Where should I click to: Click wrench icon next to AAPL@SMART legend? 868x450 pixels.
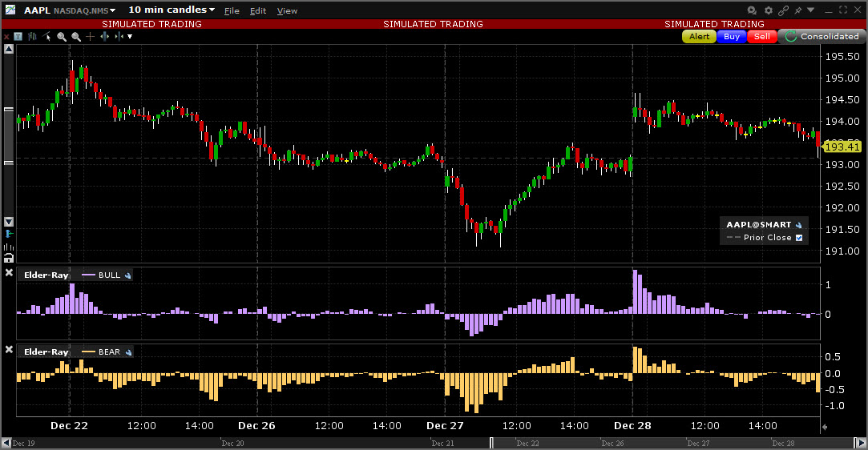799,225
